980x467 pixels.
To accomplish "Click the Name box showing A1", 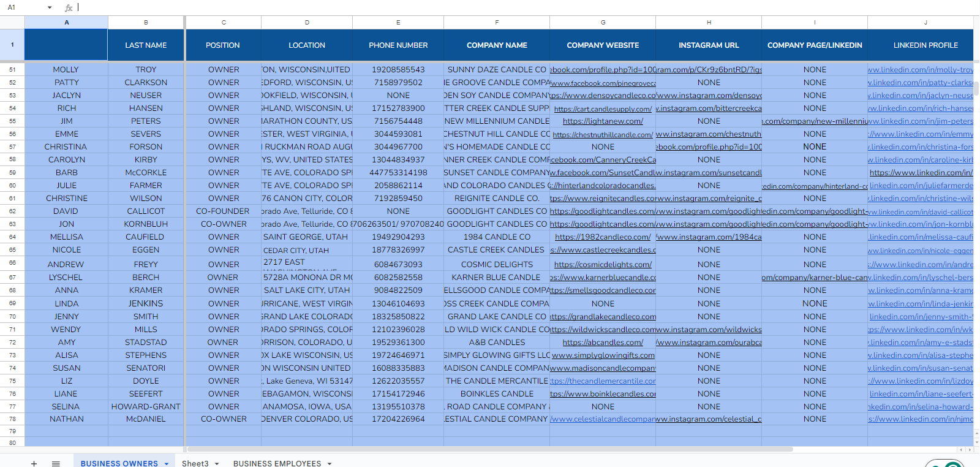I will [x=24, y=8].
